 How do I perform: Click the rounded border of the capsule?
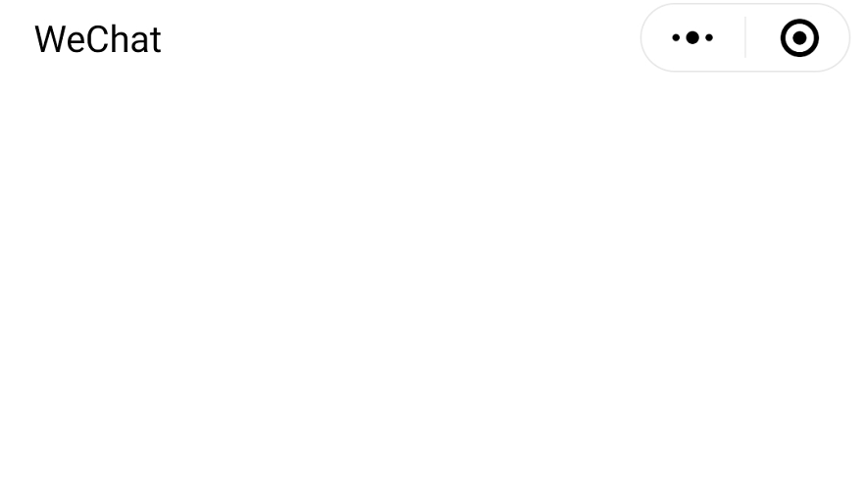pos(745,4)
